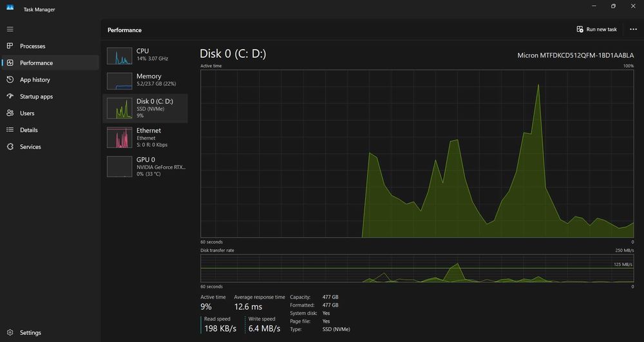Click the Performance sidebar icon
644x342 pixels.
pos(10,63)
